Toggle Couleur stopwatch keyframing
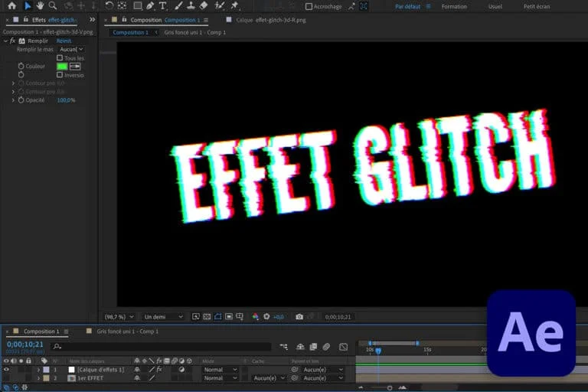Viewport: 588px width, 392px height. (21, 66)
